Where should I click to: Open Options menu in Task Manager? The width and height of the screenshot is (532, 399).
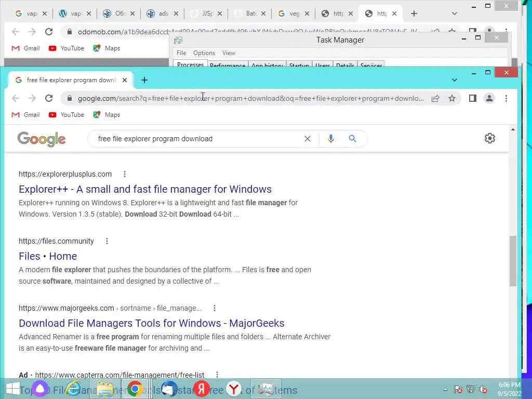tap(204, 53)
